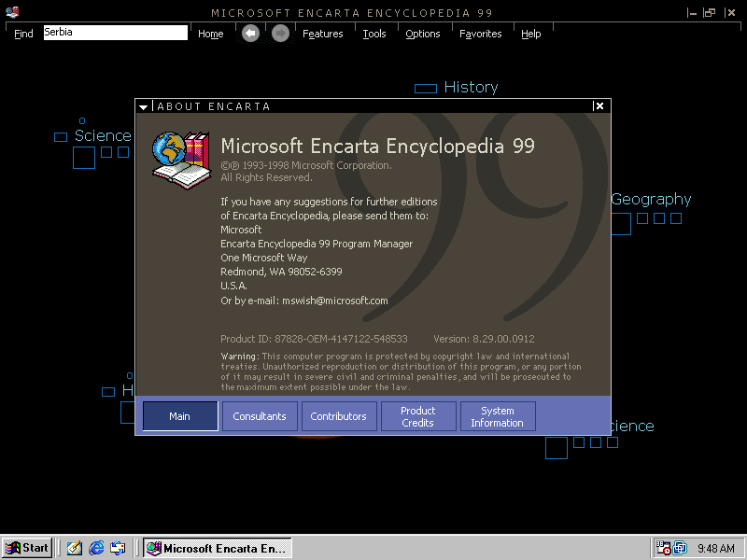
Task: Click the Geography category link
Action: [x=651, y=199]
